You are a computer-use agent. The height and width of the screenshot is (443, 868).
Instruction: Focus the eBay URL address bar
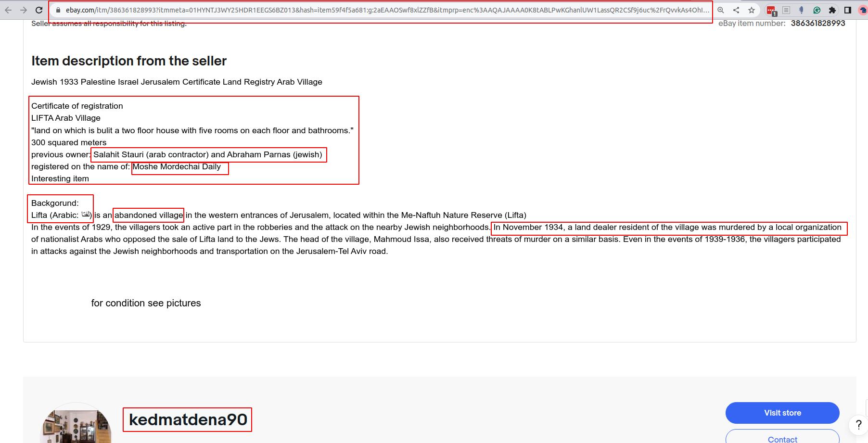387,10
